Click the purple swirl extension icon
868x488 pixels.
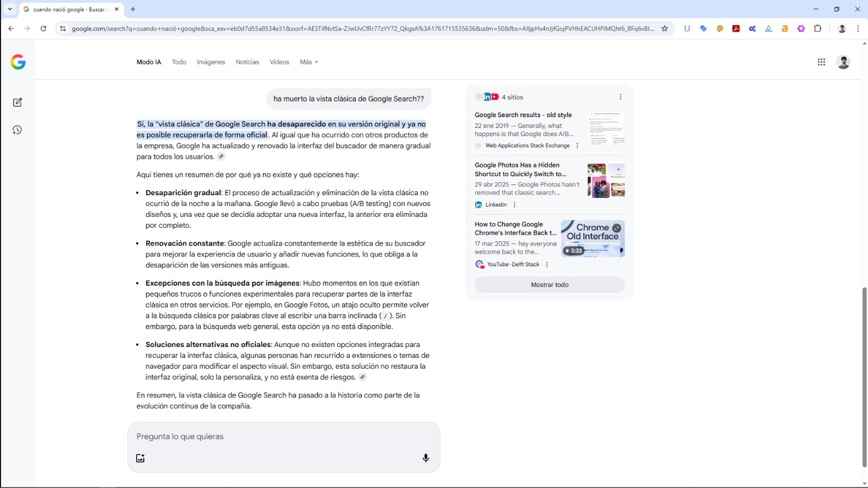point(801,29)
